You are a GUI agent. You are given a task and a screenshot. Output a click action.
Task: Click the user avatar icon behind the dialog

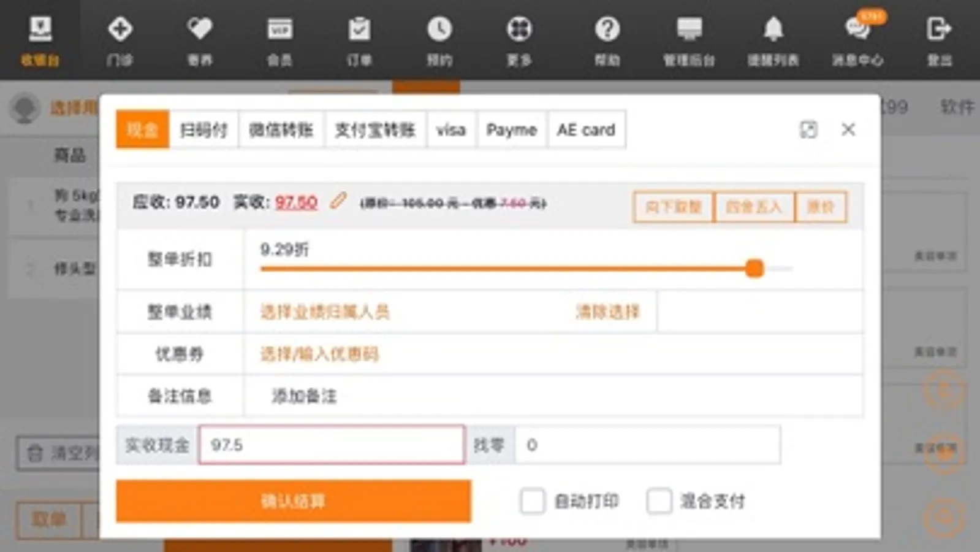25,109
